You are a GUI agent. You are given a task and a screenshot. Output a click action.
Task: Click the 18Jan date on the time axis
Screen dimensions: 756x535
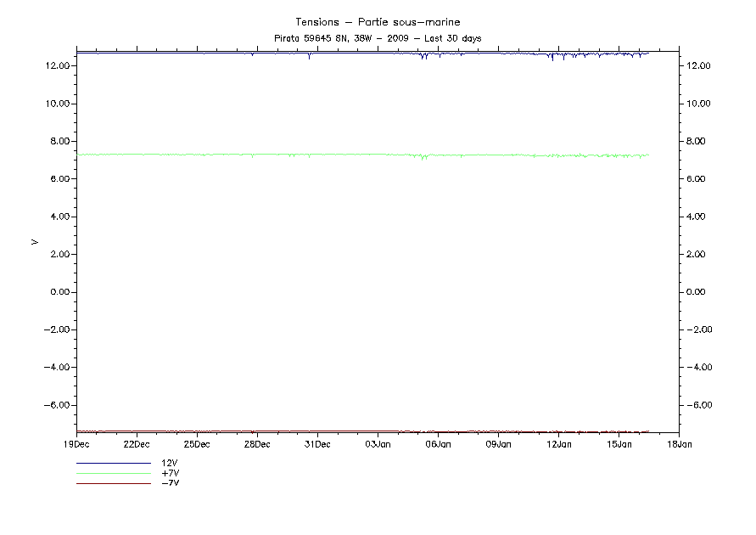point(679,444)
